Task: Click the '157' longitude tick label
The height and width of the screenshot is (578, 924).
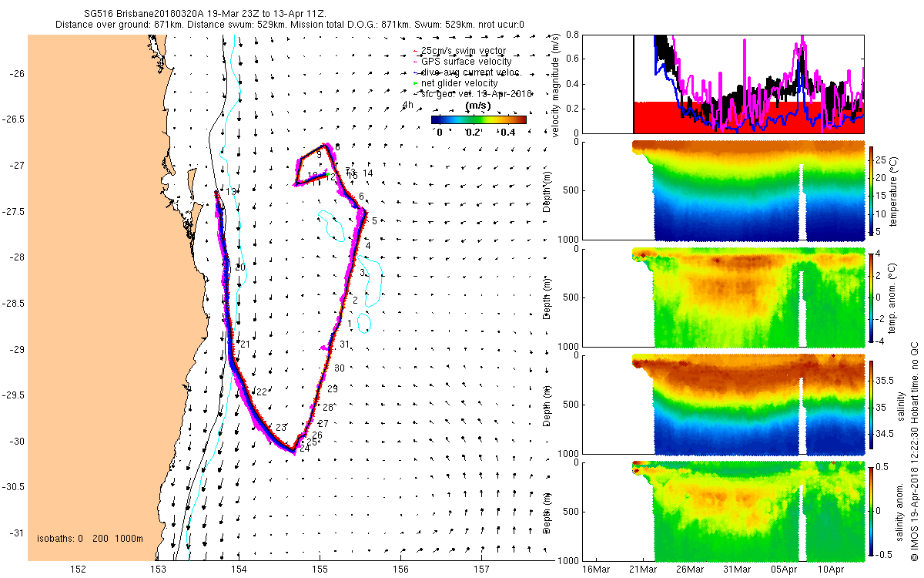Action: 481,570
